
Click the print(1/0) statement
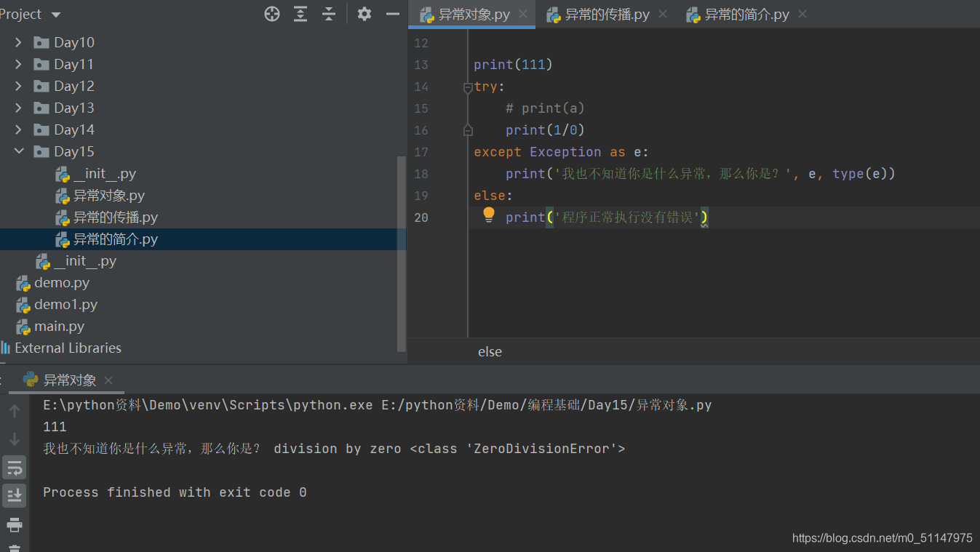click(x=545, y=130)
